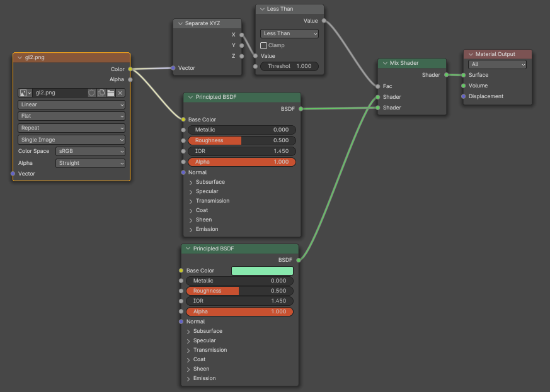Viewport: 550px width, 392px height.
Task: Open the Straight Alpha mode dropdown
Action: 90,163
